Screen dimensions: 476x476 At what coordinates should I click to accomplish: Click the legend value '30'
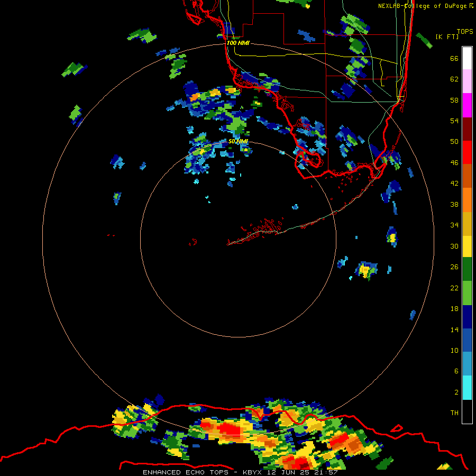(454, 246)
